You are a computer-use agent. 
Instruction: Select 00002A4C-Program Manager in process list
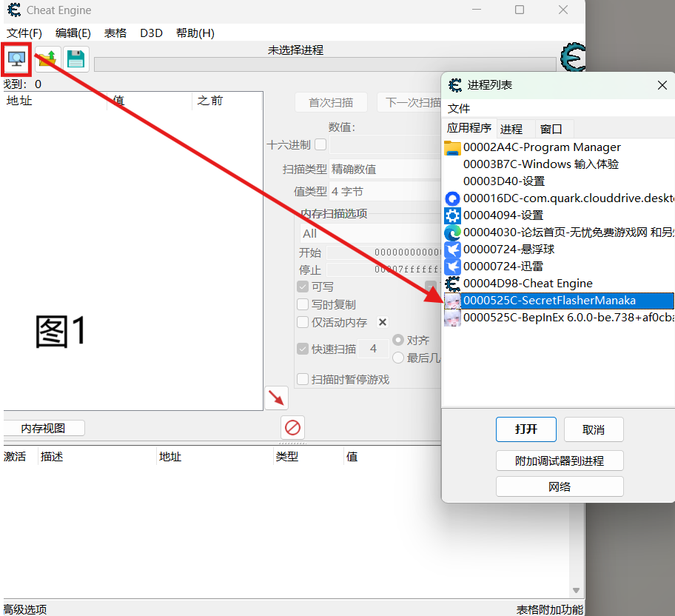coord(559,147)
